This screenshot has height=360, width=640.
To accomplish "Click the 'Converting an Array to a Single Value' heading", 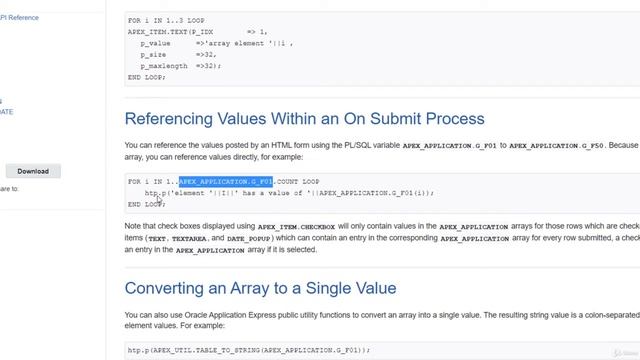I will (x=260, y=288).
